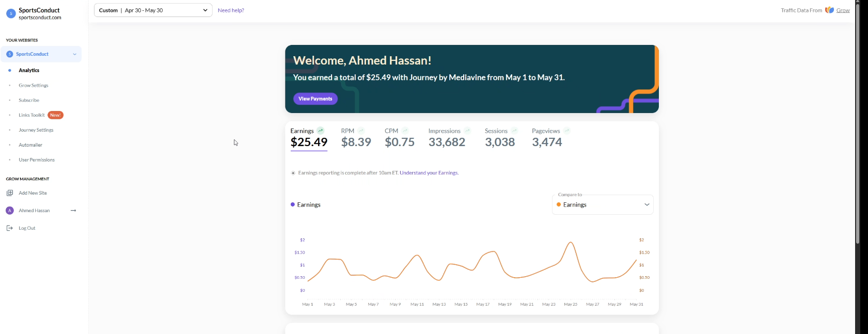Click the Add New Site icon
The width and height of the screenshot is (868, 334).
pos(9,193)
